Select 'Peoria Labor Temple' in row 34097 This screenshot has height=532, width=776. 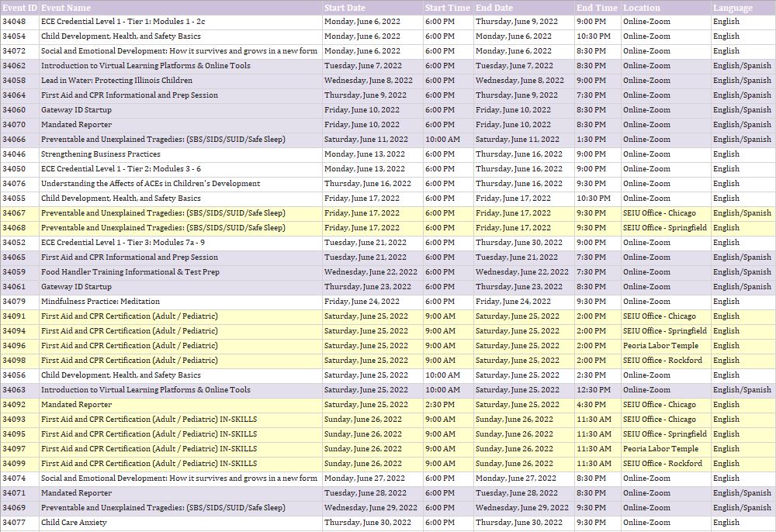pos(660,449)
